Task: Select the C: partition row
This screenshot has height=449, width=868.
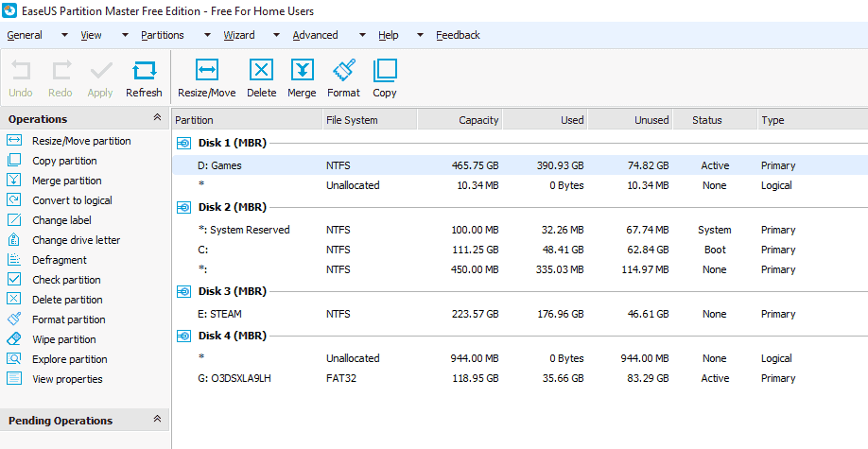Action: [x=520, y=250]
